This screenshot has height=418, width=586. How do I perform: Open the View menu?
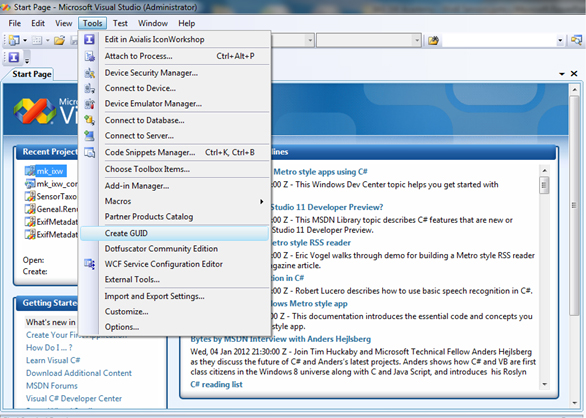pyautogui.click(x=64, y=23)
